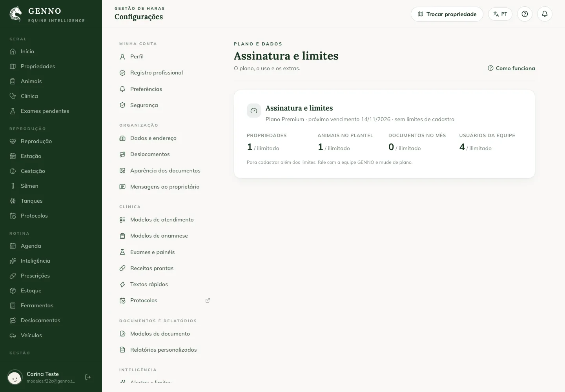Click the Reprodução heart icon
565x392 pixels.
13,141
